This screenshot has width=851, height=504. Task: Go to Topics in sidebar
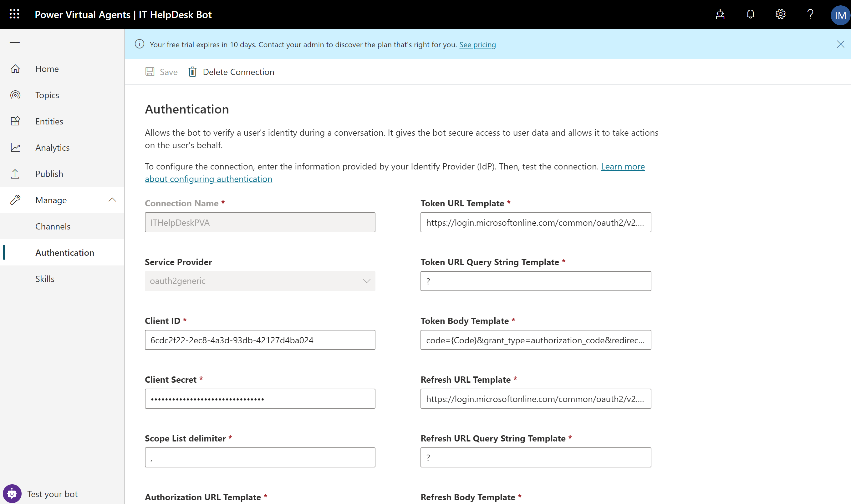[47, 95]
